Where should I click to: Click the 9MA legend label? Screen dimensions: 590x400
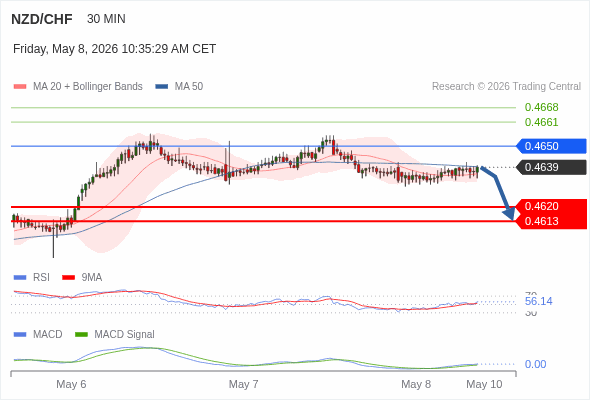92,278
